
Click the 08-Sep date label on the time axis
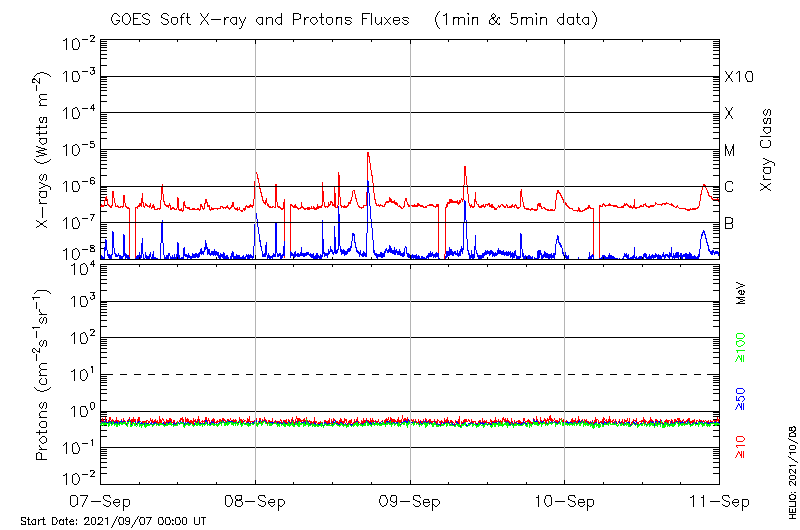point(255,499)
